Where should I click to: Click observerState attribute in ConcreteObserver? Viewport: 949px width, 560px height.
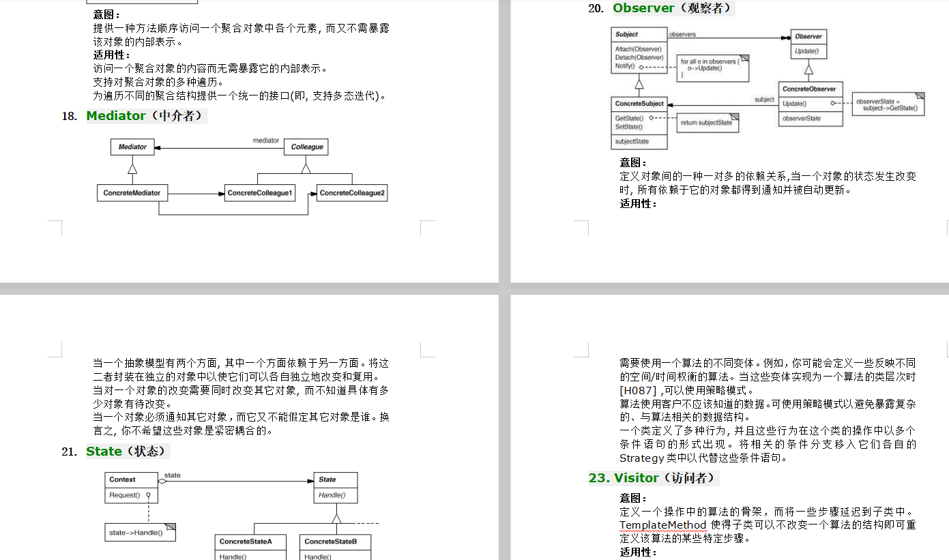802,119
